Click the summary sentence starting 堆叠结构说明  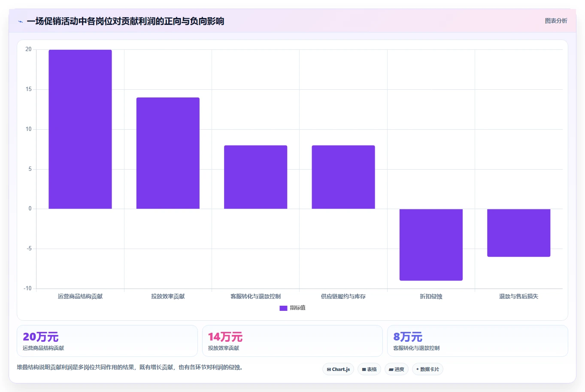130,367
